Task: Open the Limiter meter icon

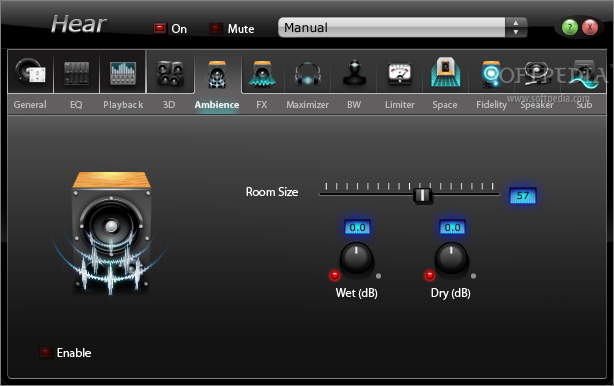Action: point(399,74)
